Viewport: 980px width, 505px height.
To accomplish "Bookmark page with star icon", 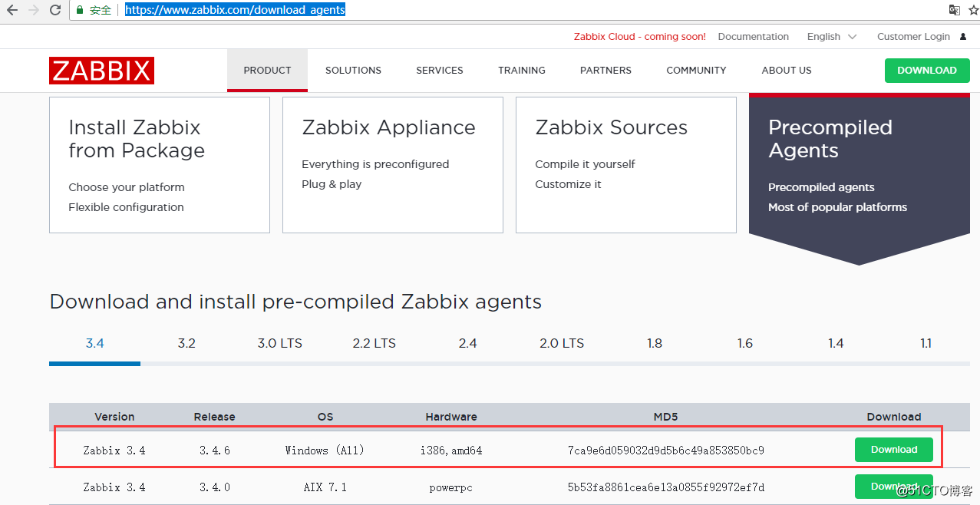I will 973,10.
